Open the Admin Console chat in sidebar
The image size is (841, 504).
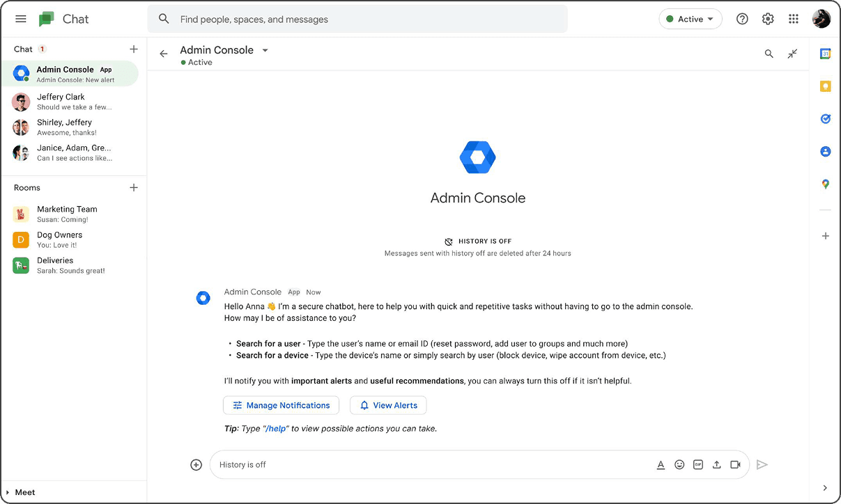[x=70, y=74]
